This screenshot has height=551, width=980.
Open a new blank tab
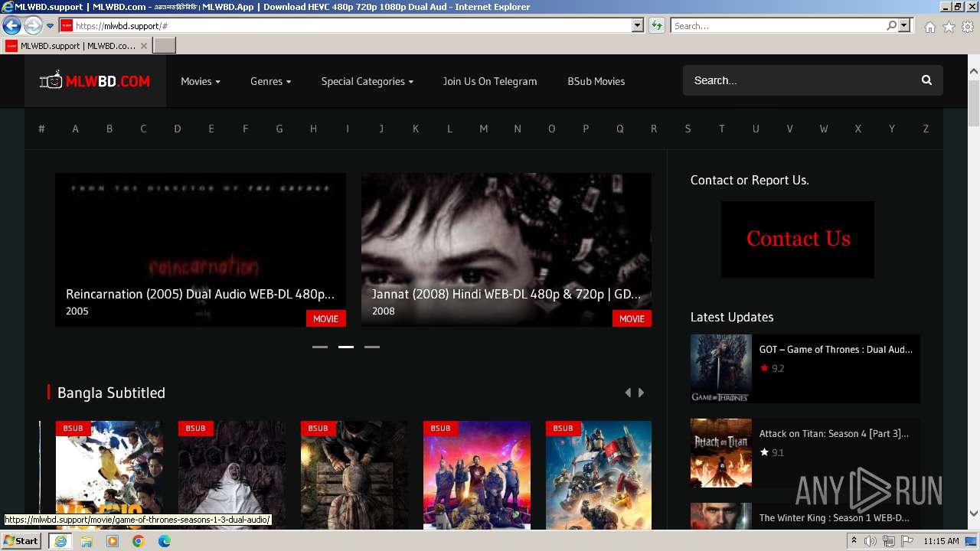click(165, 46)
